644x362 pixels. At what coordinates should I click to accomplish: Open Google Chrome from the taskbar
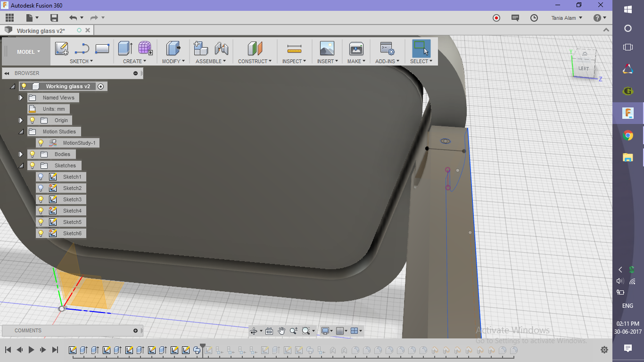[627, 136]
